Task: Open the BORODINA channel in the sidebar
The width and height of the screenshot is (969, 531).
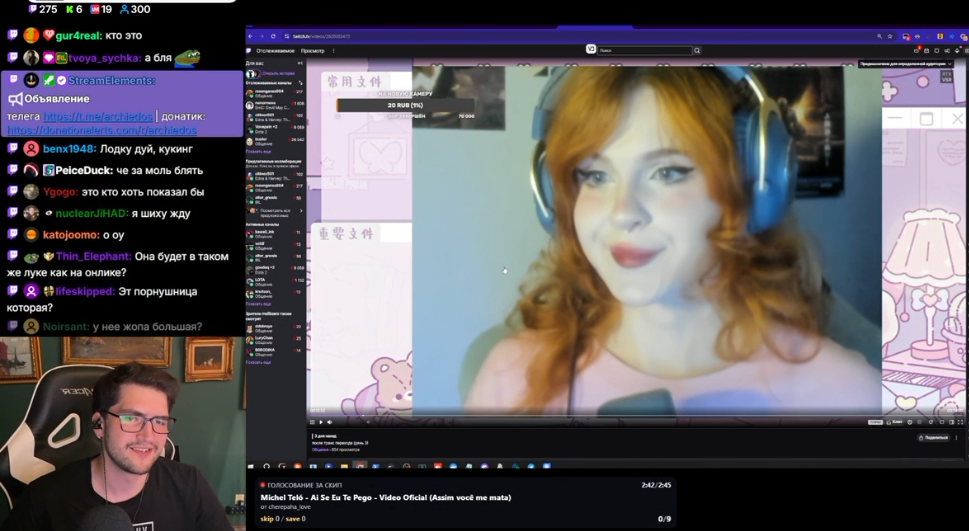Action: coord(275,352)
